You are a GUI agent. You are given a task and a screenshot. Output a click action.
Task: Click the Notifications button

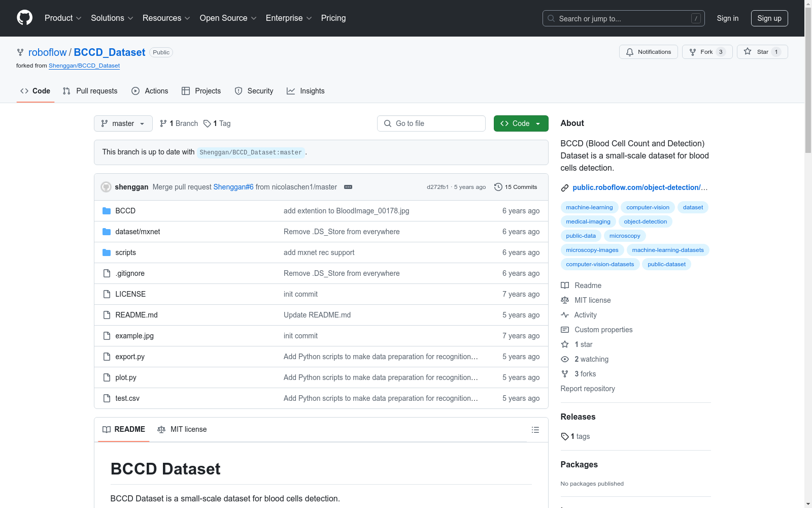[x=649, y=52]
